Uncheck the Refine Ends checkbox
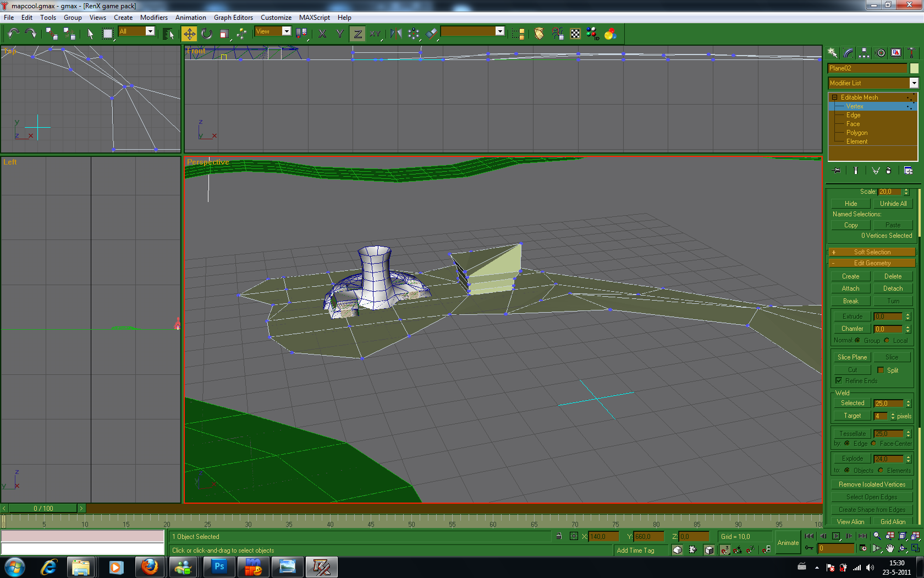The height and width of the screenshot is (578, 924). 839,380
